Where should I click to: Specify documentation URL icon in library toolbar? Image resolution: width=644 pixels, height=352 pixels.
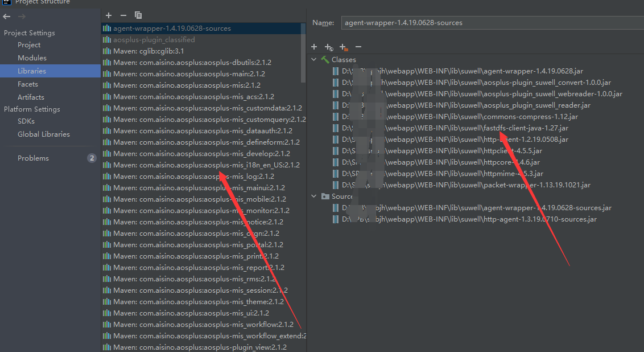[x=329, y=47]
